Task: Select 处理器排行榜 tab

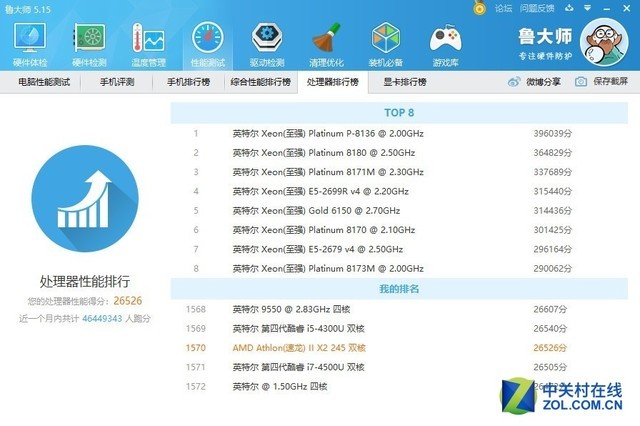Action: (x=333, y=82)
